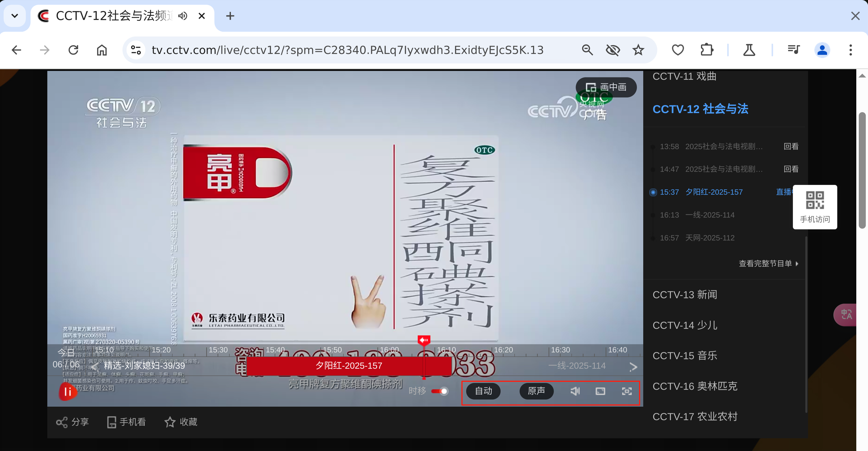
Task: Click the page vertical scrollbar thumb
Action: click(862, 170)
